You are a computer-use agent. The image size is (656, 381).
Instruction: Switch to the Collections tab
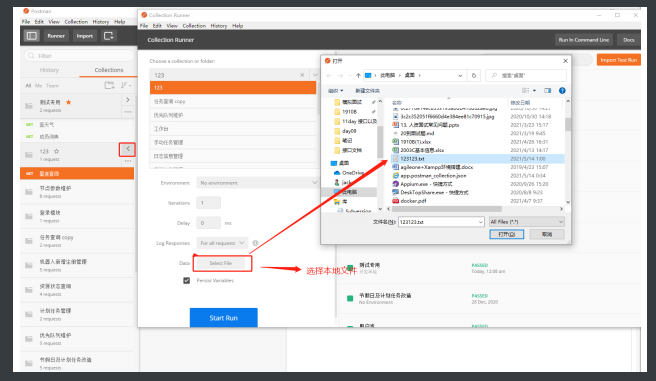click(x=109, y=70)
